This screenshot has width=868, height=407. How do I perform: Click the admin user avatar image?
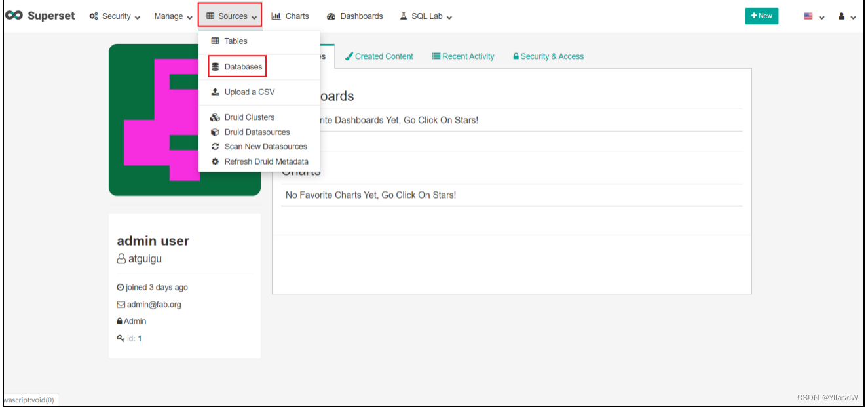185,120
